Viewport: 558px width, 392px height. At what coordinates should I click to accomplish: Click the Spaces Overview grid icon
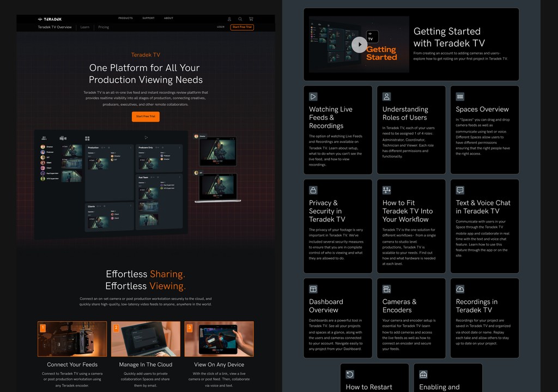tap(460, 97)
